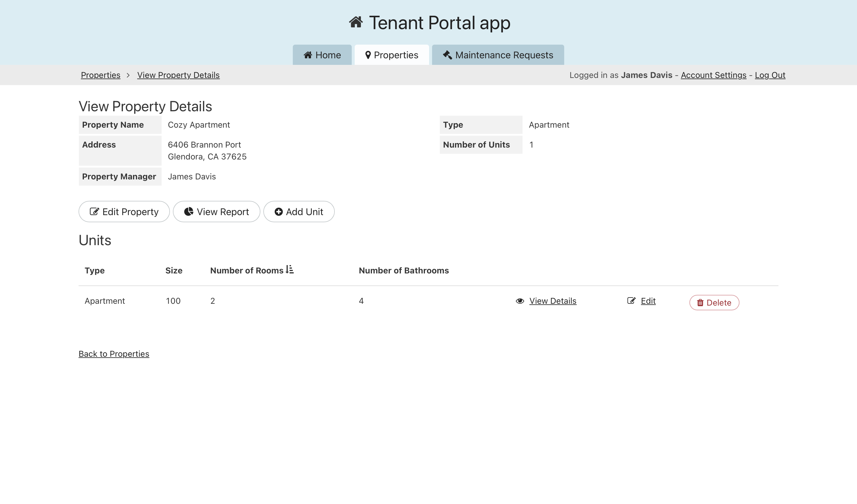This screenshot has height=504, width=857.
Task: Sort units by Type column header
Action: [x=95, y=270]
